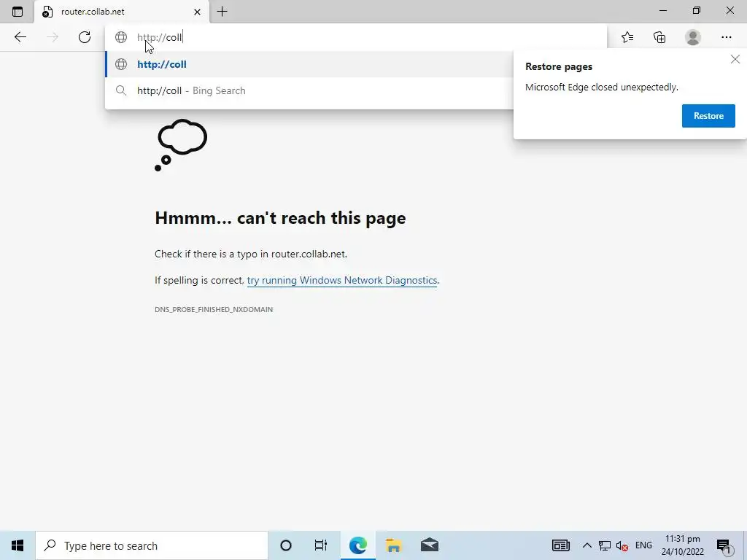Open the Favorites star icon
The height and width of the screenshot is (560, 747).
pyautogui.click(x=627, y=37)
